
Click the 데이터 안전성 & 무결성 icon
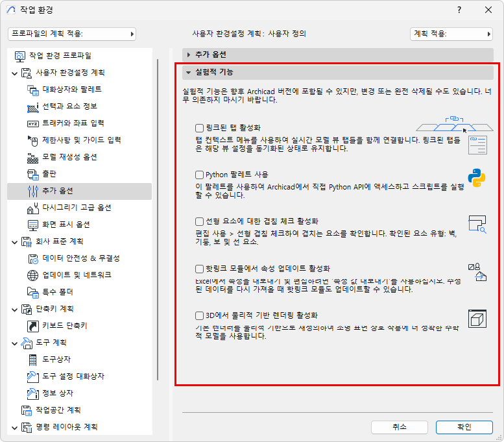click(x=33, y=258)
